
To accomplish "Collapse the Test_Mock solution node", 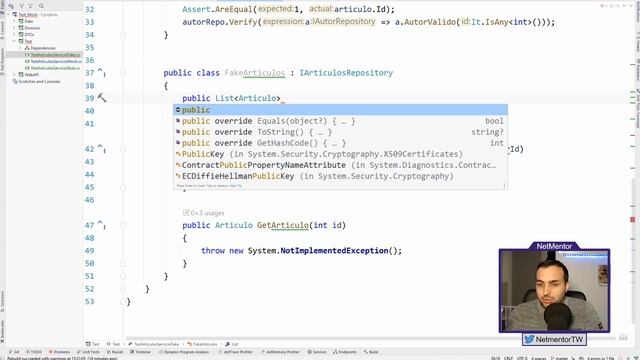I will pyautogui.click(x=8, y=15).
